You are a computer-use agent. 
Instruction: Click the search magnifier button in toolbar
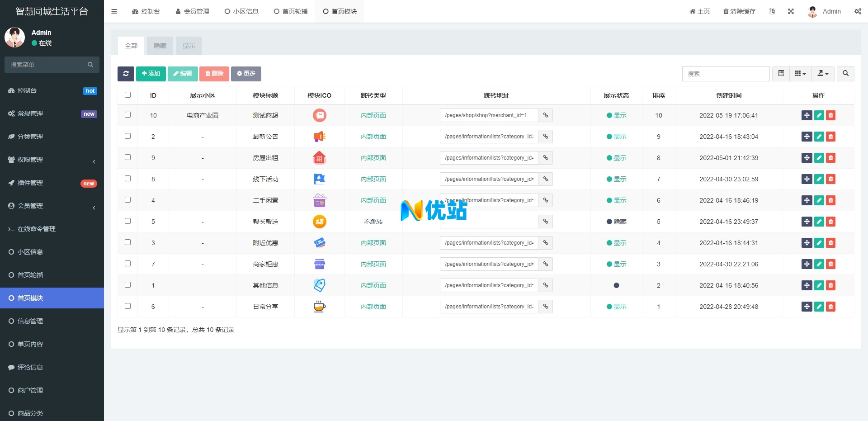click(x=845, y=74)
